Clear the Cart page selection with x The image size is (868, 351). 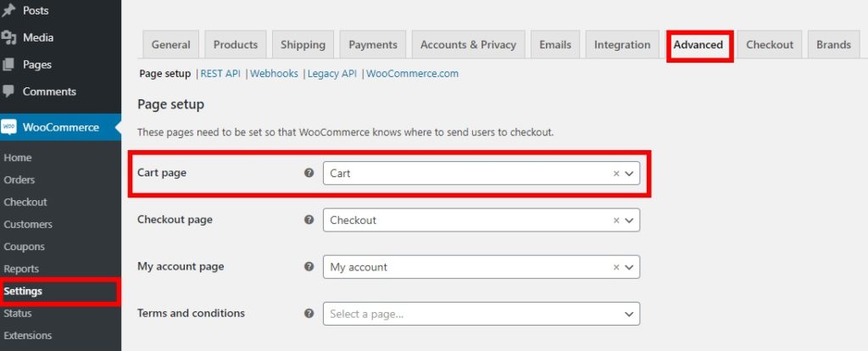tap(616, 173)
